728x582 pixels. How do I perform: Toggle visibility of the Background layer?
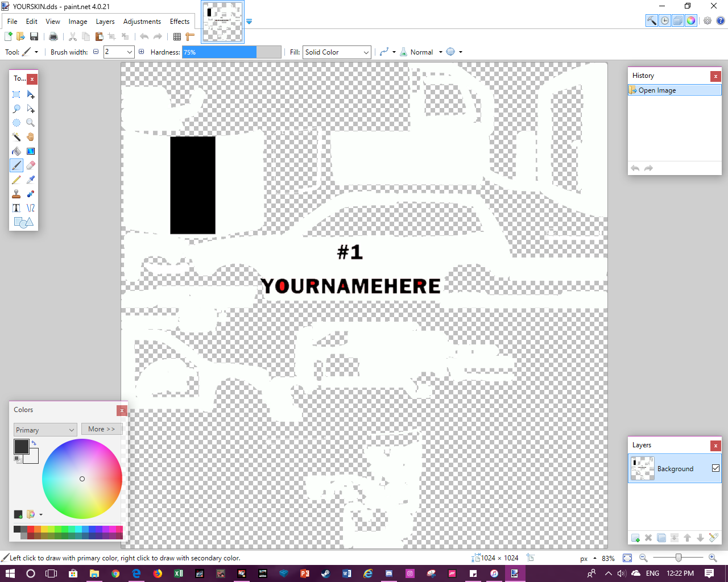point(715,468)
